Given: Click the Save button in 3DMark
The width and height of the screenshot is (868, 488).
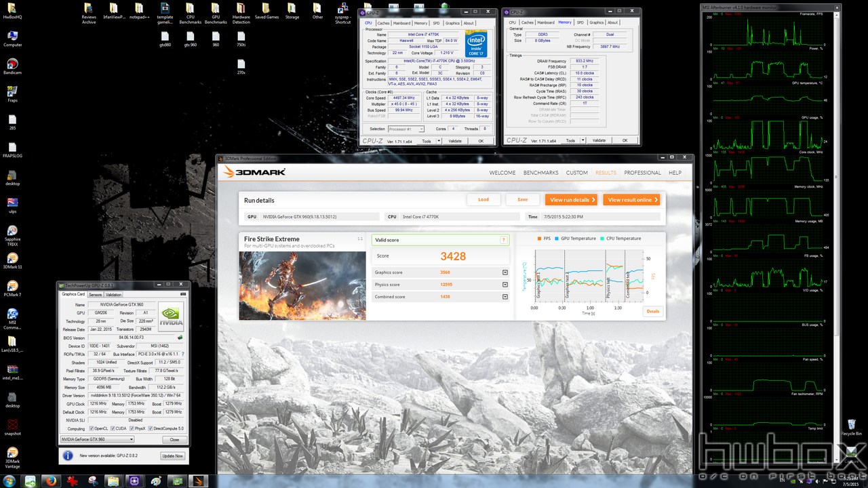Looking at the screenshot, I should point(522,199).
